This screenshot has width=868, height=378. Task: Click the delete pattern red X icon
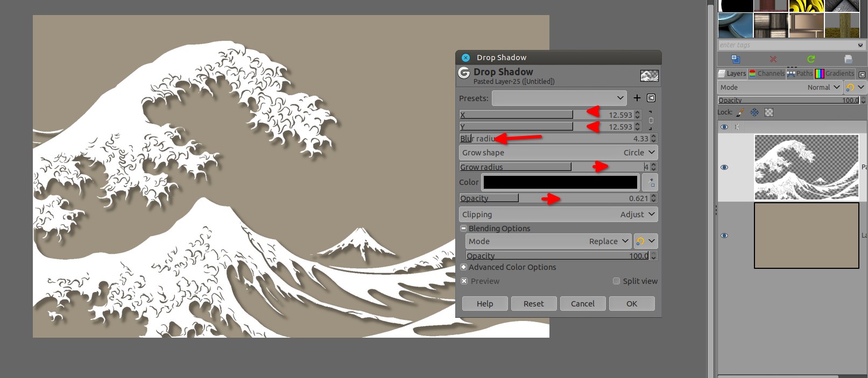click(x=773, y=59)
